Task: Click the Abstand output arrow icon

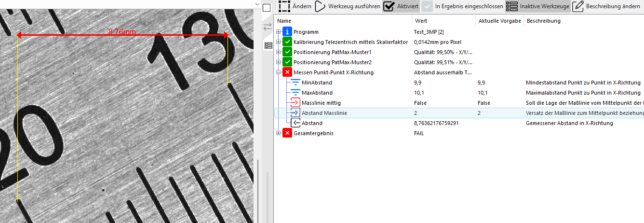Action: coord(295,123)
